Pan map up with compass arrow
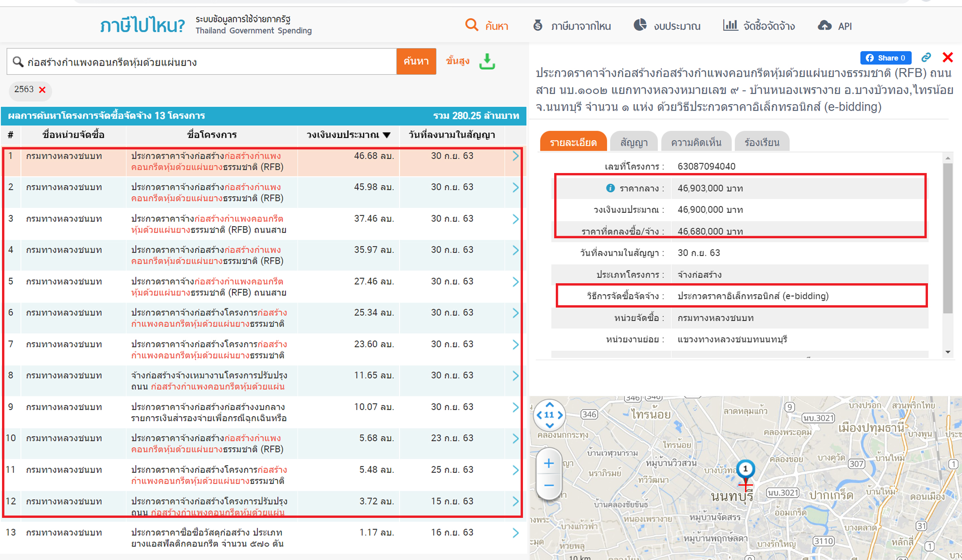The width and height of the screenshot is (962, 560). (x=549, y=405)
